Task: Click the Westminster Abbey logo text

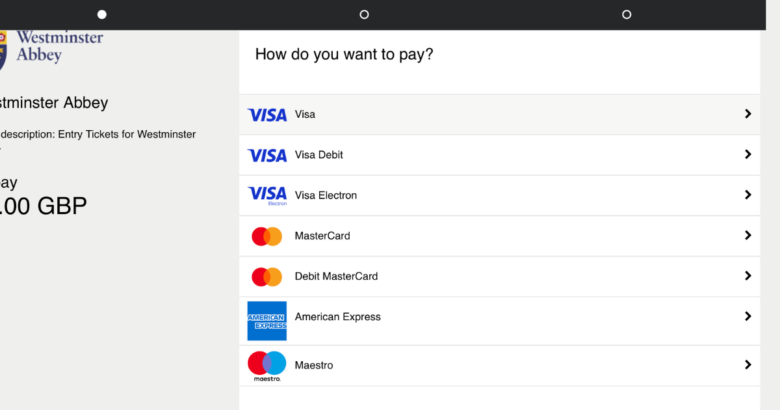Action: [x=60, y=46]
